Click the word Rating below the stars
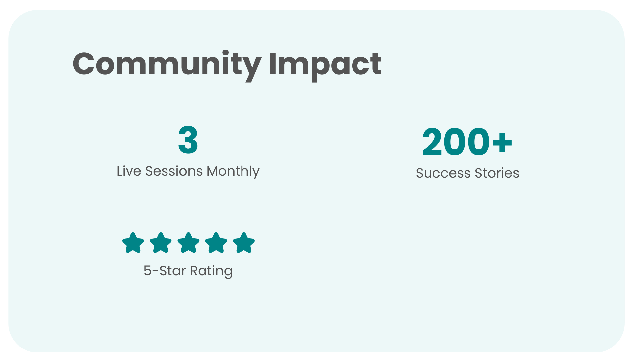 [211, 271]
